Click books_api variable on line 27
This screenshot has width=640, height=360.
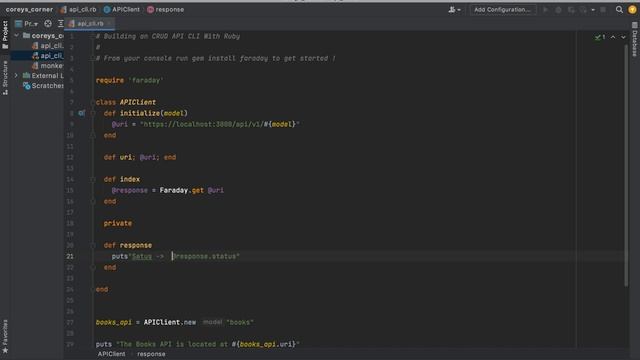click(113, 322)
